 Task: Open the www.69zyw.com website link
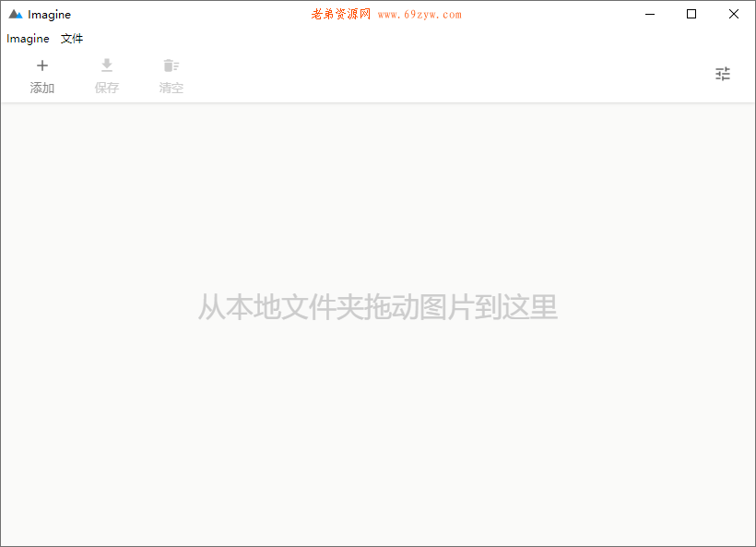419,14
